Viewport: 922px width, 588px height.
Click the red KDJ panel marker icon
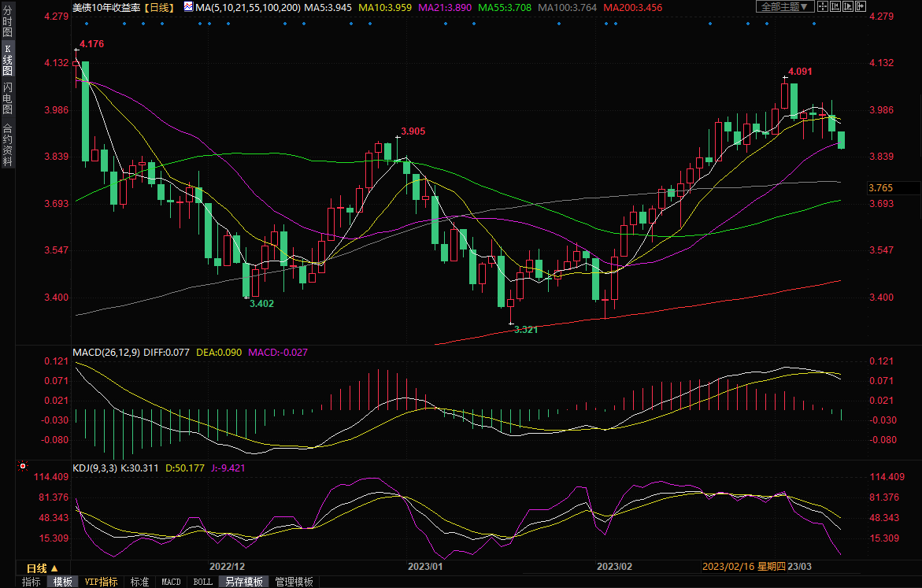pyautogui.click(x=22, y=467)
